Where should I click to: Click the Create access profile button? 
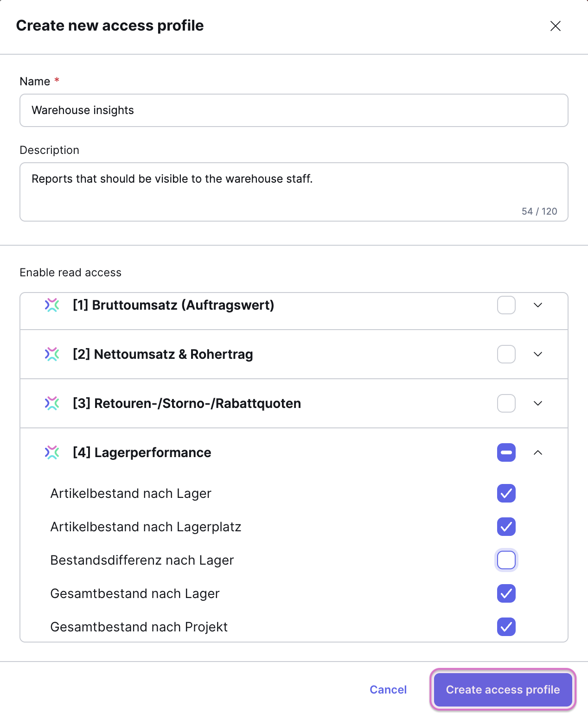(x=503, y=689)
